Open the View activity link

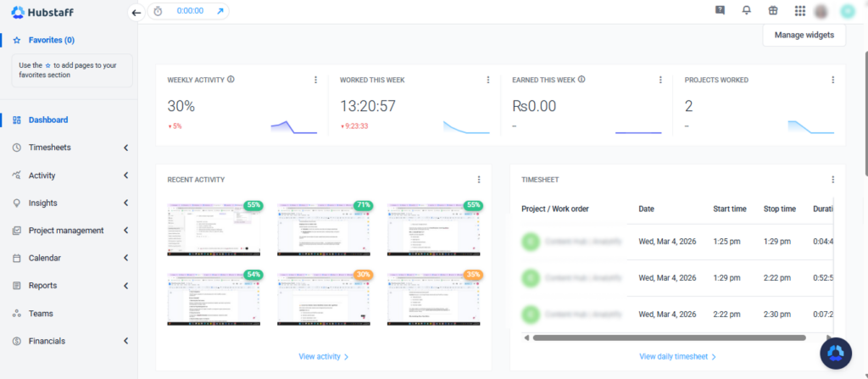tap(323, 357)
